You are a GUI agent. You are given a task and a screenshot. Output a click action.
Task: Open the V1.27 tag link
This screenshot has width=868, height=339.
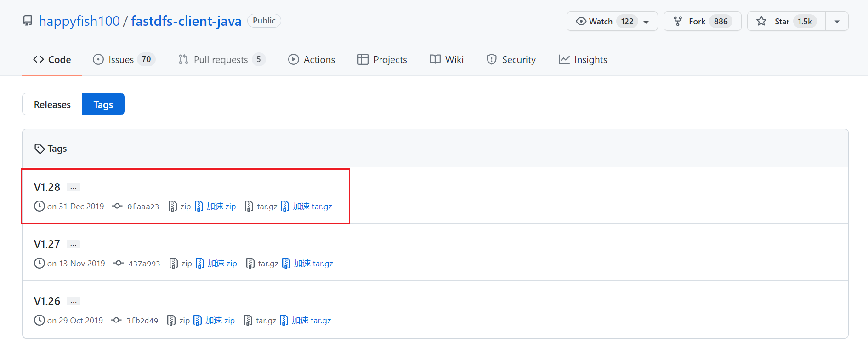click(47, 244)
